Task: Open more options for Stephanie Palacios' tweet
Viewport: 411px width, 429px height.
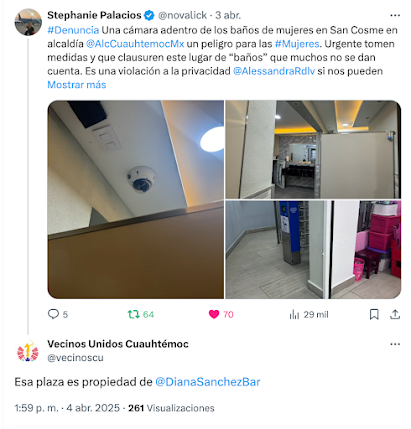Action: [x=395, y=15]
